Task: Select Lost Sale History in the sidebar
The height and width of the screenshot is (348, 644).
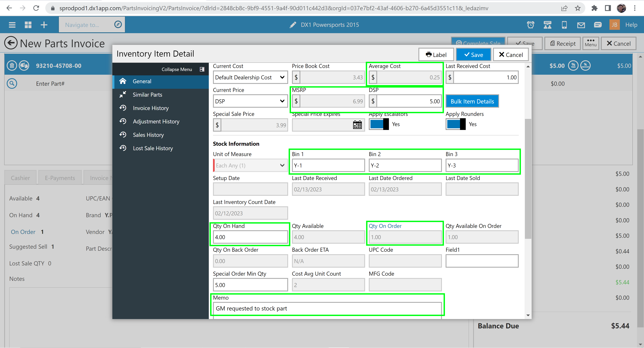Action: pyautogui.click(x=153, y=148)
